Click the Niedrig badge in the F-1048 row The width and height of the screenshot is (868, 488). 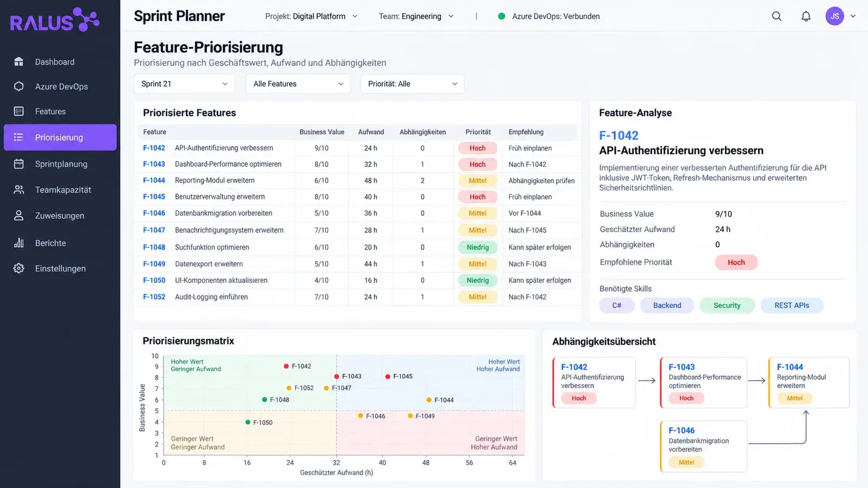coord(477,247)
